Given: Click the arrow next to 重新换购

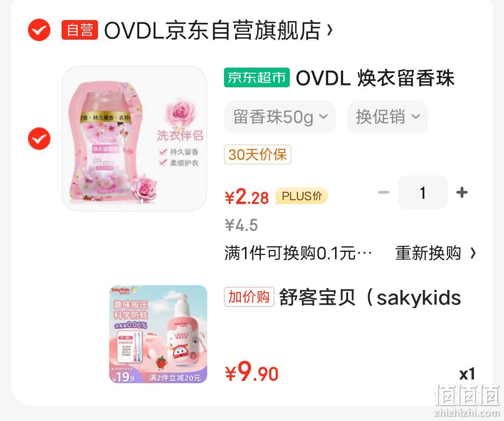Looking at the screenshot, I should 473,253.
